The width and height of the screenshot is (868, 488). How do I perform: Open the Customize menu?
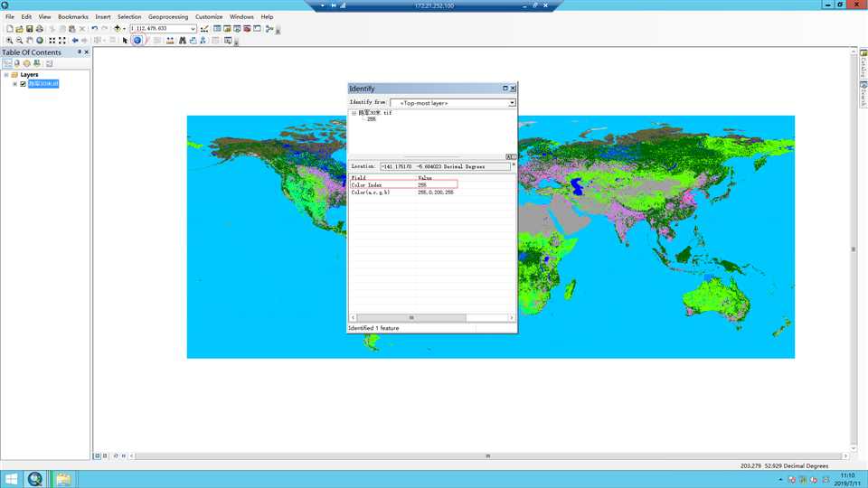(209, 16)
